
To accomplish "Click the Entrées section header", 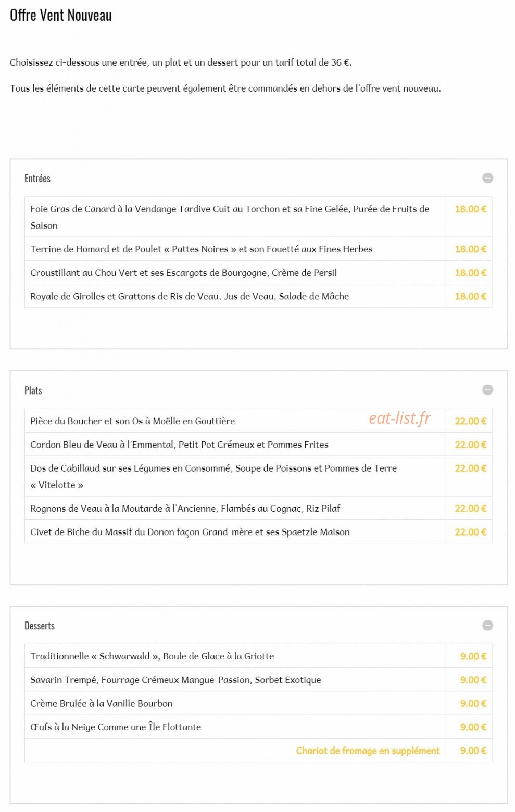I will 37,179.
